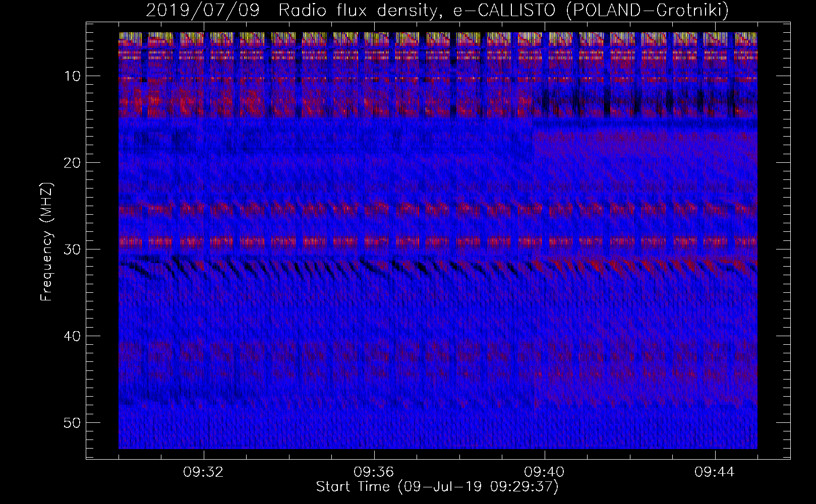Click the 20 MHz frequency tick label
This screenshot has height=504, width=816.
coord(73,163)
